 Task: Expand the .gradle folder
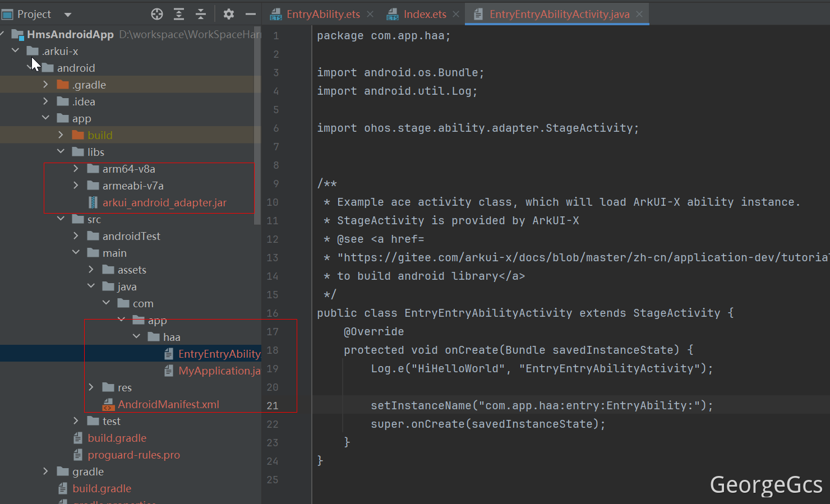point(46,85)
